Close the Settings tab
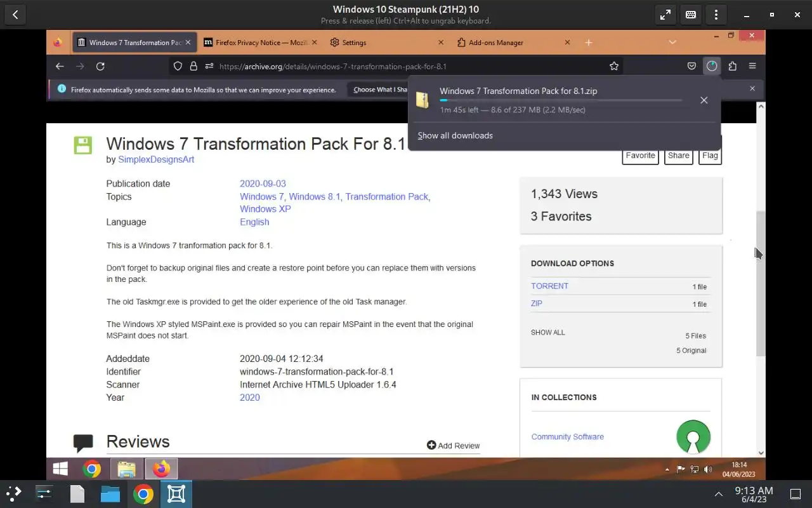Image resolution: width=812 pixels, height=508 pixels. point(441,43)
